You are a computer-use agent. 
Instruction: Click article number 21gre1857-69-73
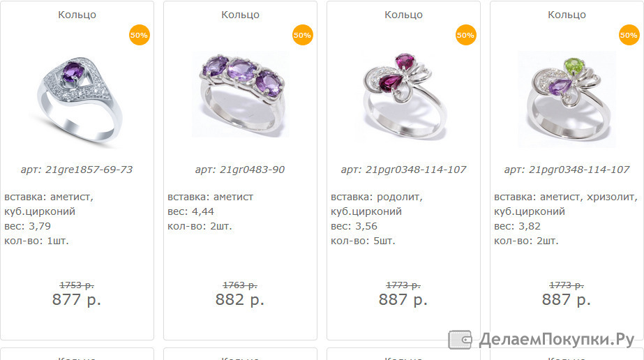77,170
